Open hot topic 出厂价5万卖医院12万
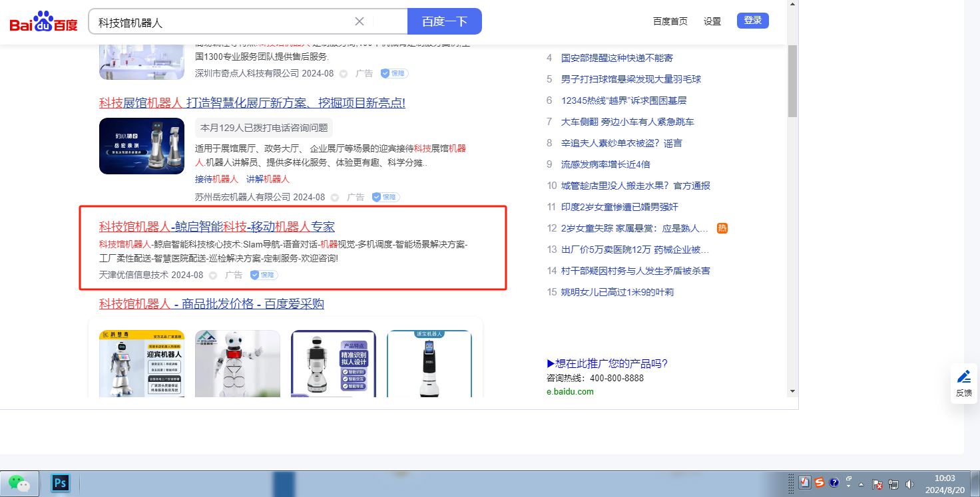Screen dimensions: 980x497 [635, 249]
